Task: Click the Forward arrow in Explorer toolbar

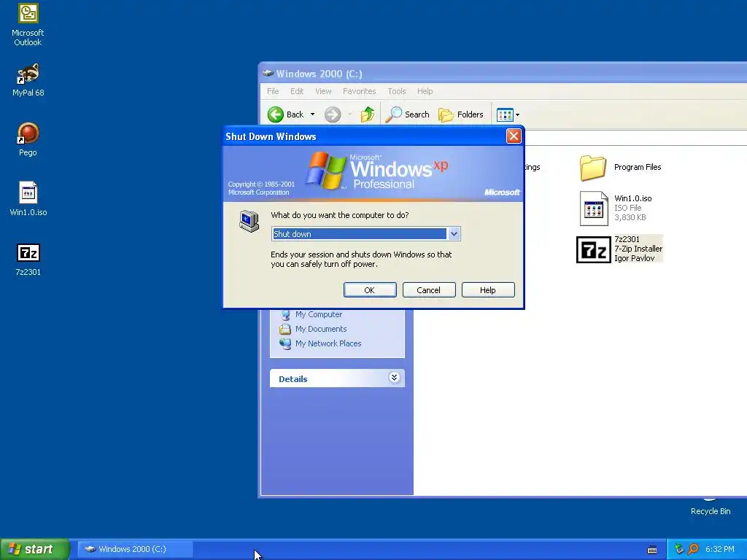Action: [x=333, y=114]
